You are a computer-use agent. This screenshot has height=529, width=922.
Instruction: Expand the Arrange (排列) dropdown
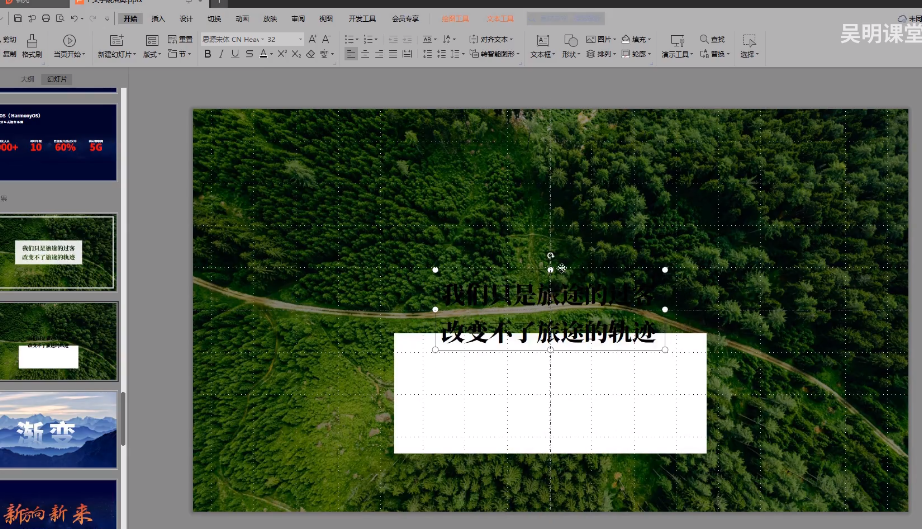click(x=601, y=54)
